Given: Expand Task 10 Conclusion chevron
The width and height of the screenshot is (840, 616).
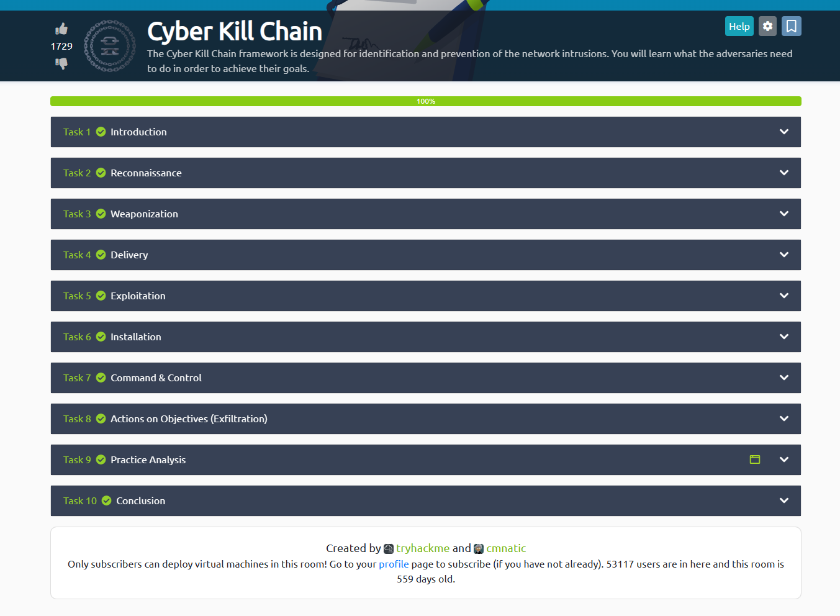Looking at the screenshot, I should 784,500.
